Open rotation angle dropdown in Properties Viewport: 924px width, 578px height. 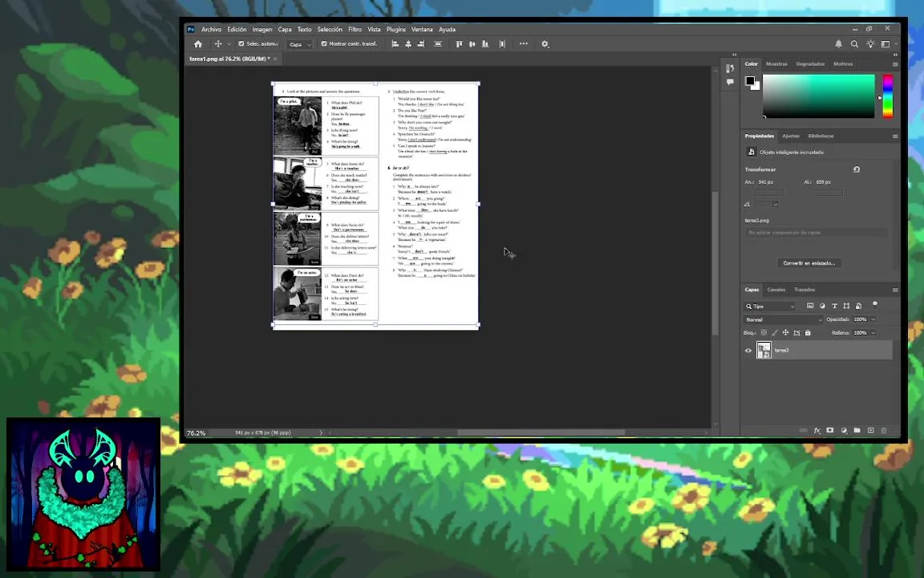776,204
